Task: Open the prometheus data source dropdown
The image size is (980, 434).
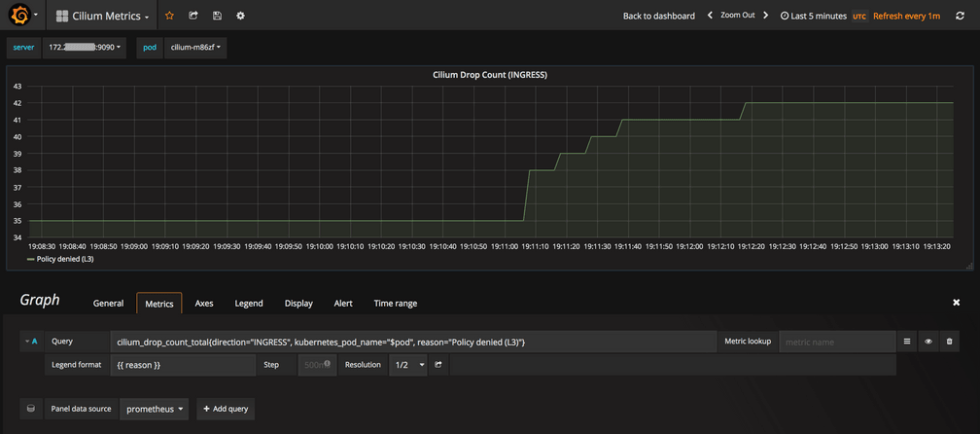Action: coord(155,409)
